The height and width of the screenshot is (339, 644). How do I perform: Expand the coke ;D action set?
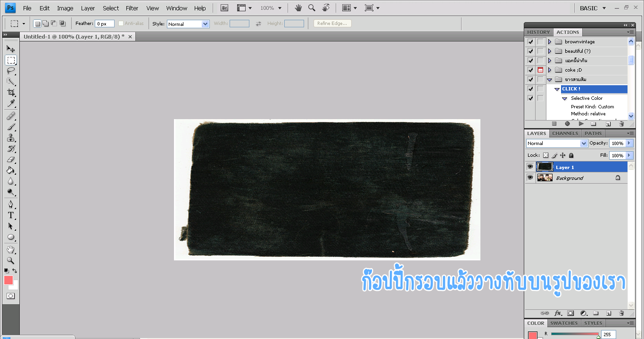[550, 70]
